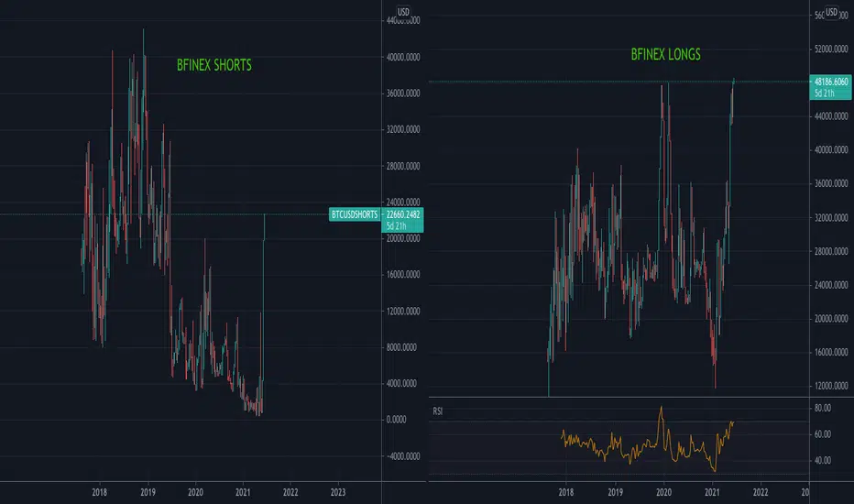Open the USD currency selector on shorts chart

pos(403,11)
